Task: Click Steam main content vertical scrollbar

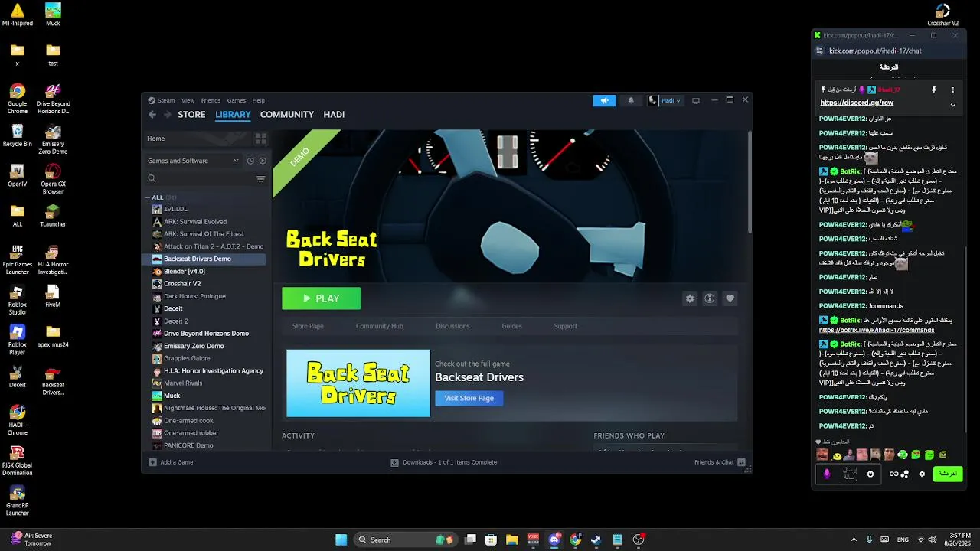Action: [749, 182]
